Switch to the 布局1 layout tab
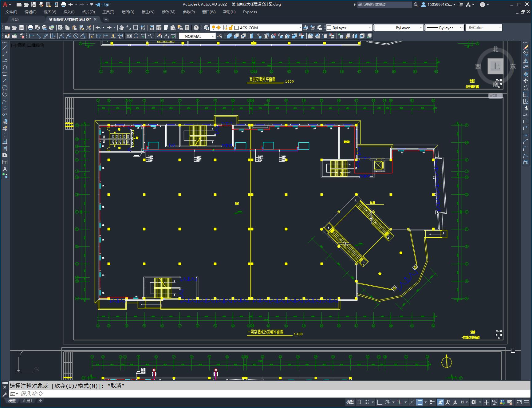The width and height of the screenshot is (532, 408). coord(27,401)
